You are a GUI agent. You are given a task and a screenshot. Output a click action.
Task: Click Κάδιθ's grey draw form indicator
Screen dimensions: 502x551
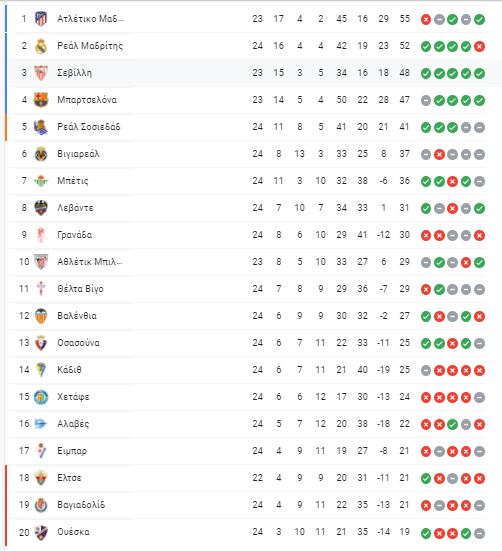tap(426, 370)
